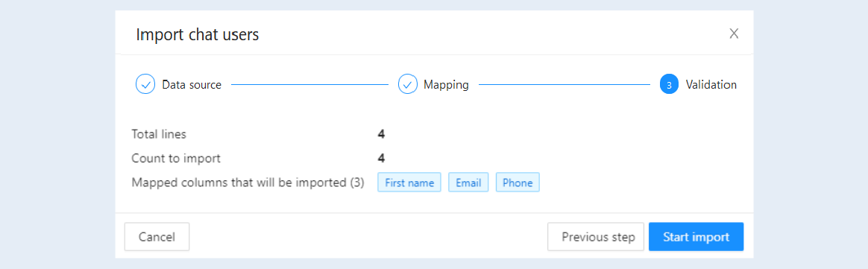Select the Mapping step label
Image resolution: width=868 pixels, height=269 pixels.
coord(446,85)
